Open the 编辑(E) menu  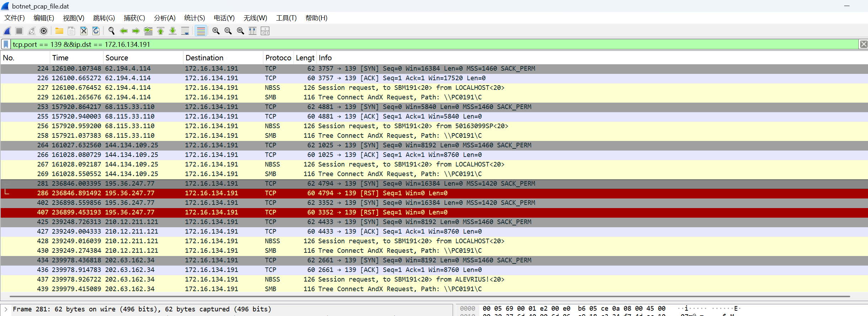[44, 18]
